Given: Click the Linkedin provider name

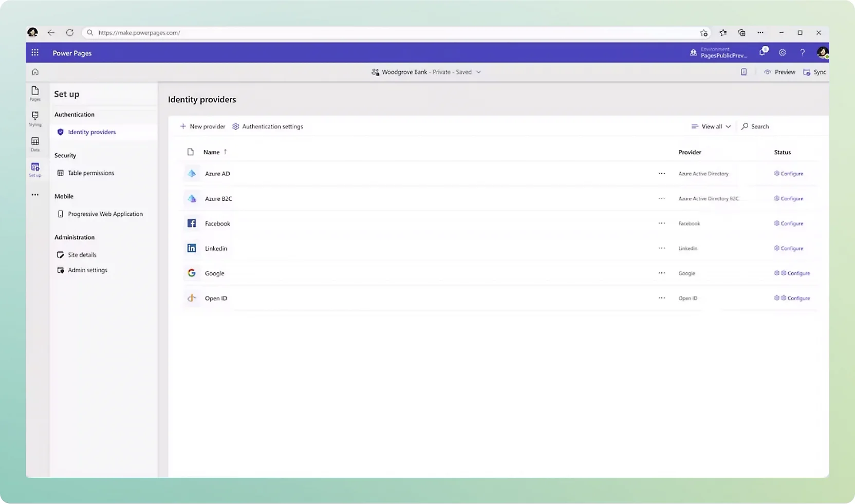Looking at the screenshot, I should click(x=216, y=248).
